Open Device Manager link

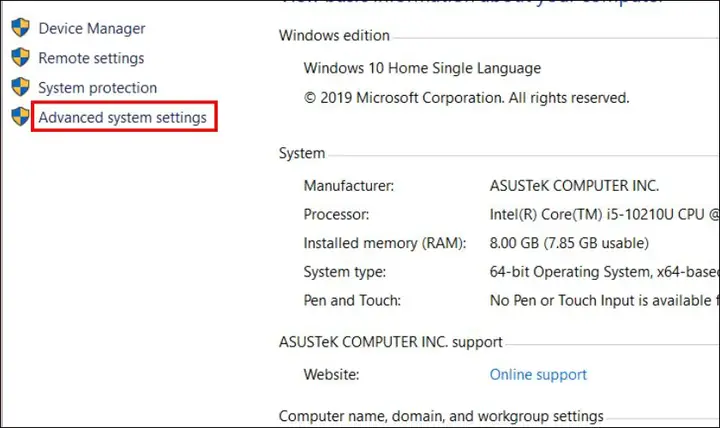pos(92,28)
